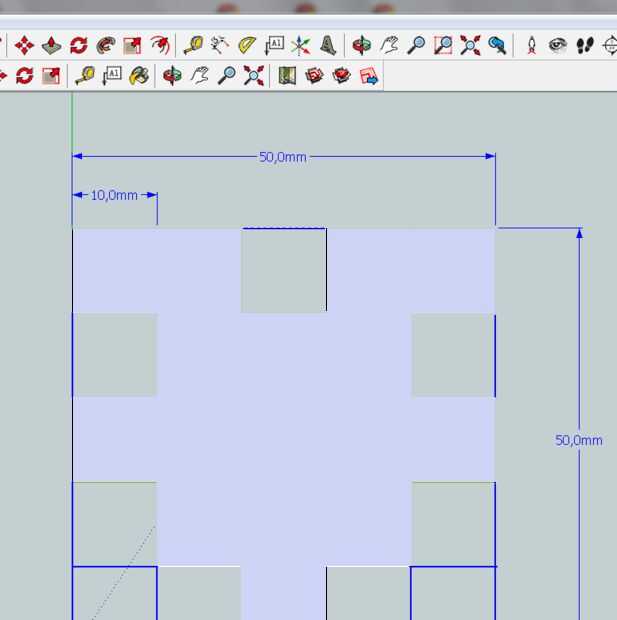
Task: Select the vertical 50,0mm dimension label
Action: (579, 440)
